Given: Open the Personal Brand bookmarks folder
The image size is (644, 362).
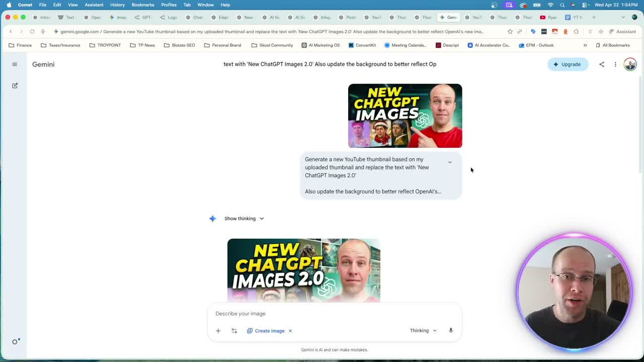Looking at the screenshot, I should [222, 45].
